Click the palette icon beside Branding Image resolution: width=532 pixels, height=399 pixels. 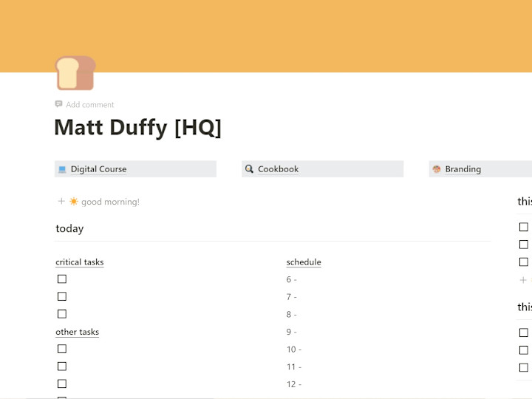(x=437, y=169)
